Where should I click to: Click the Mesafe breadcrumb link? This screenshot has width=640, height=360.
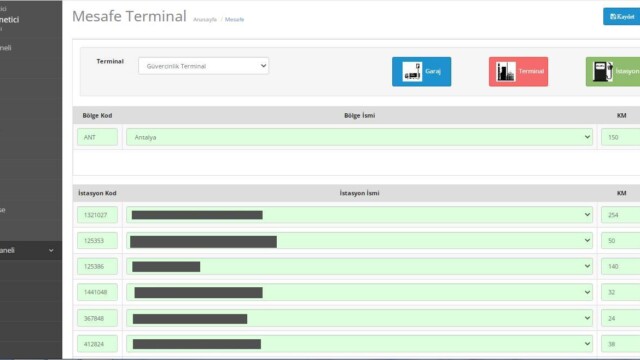pos(234,20)
